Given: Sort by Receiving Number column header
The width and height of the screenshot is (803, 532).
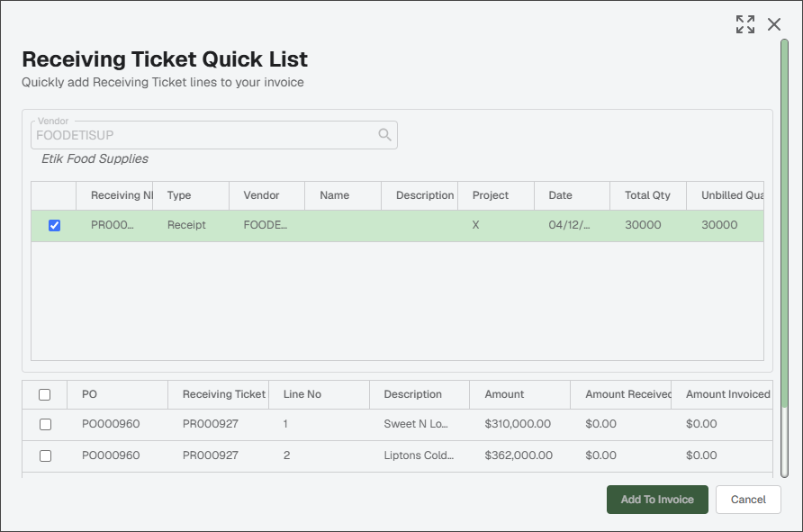Looking at the screenshot, I should (114, 195).
